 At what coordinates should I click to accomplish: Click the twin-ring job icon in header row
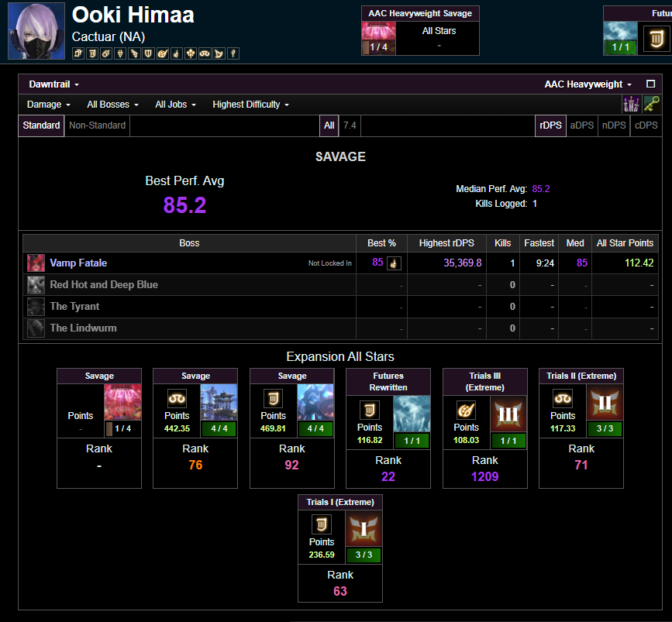(205, 53)
